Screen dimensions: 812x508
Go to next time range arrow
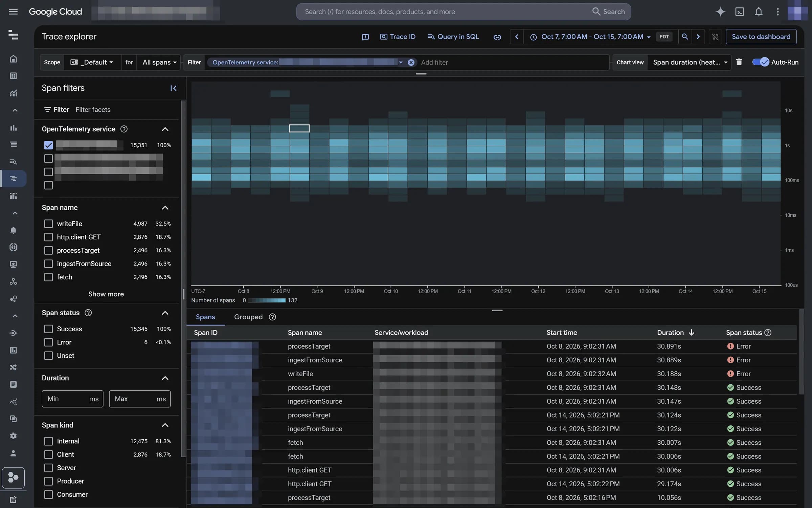click(x=698, y=37)
